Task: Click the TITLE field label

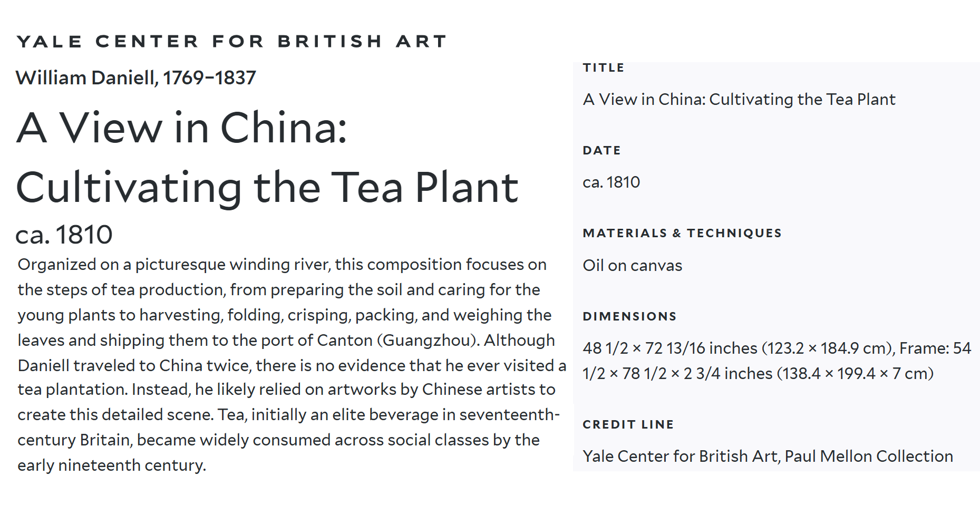Action: point(604,67)
